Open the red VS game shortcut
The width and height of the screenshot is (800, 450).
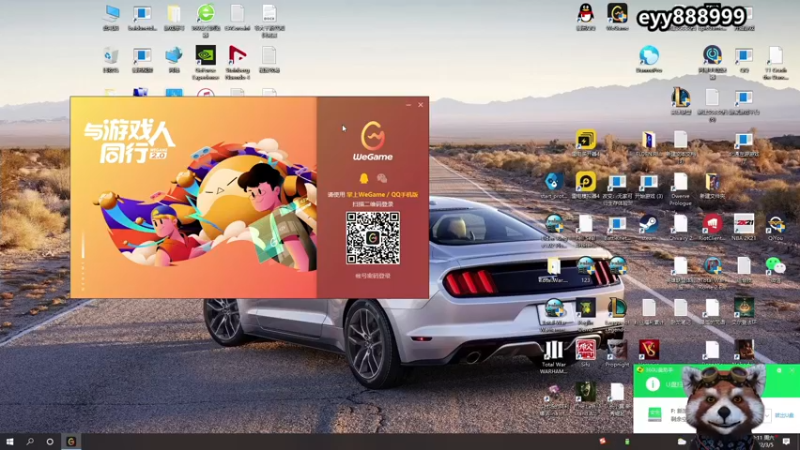[649, 350]
